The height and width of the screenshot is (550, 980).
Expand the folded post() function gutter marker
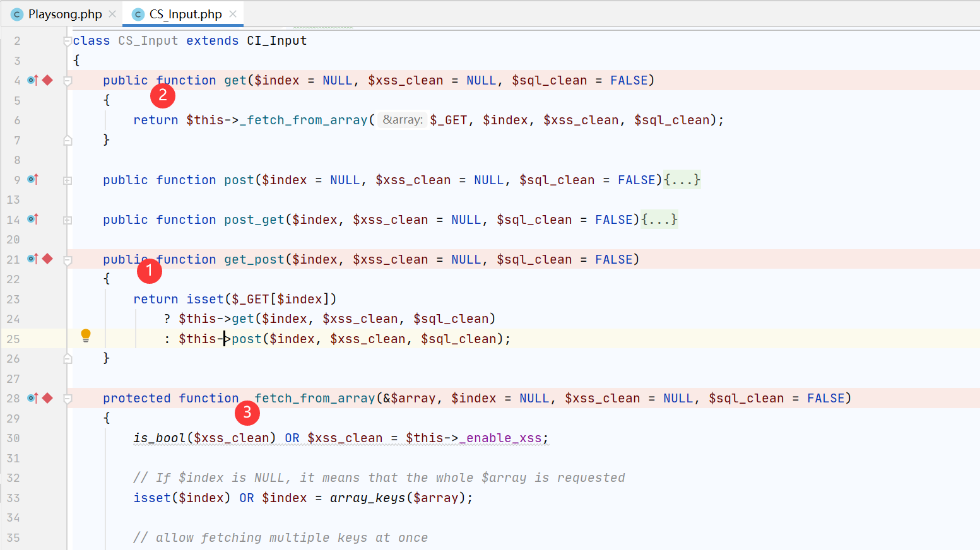tap(68, 180)
